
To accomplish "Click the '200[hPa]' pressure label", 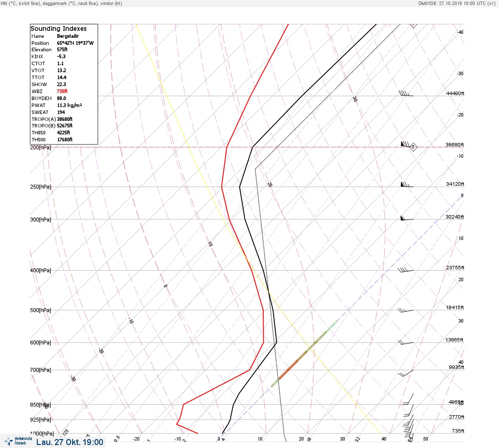I will (x=40, y=147).
